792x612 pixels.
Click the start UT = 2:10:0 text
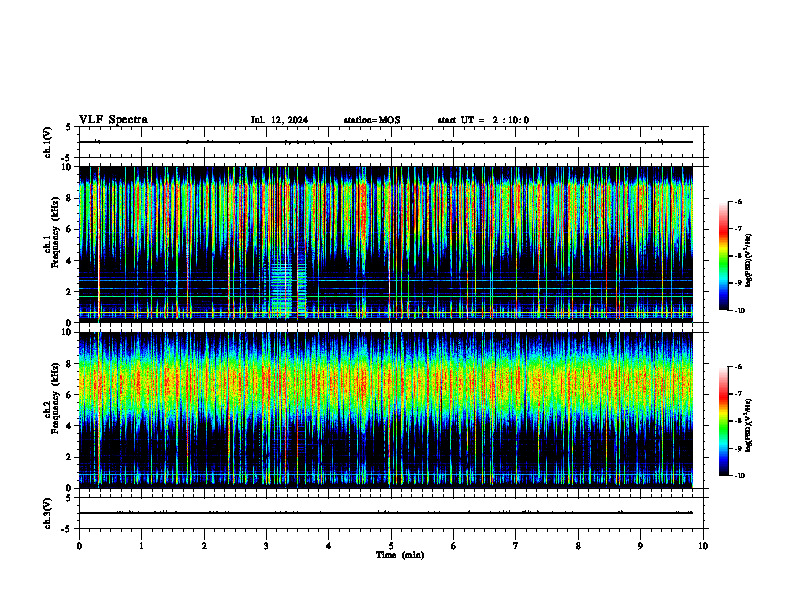point(483,120)
